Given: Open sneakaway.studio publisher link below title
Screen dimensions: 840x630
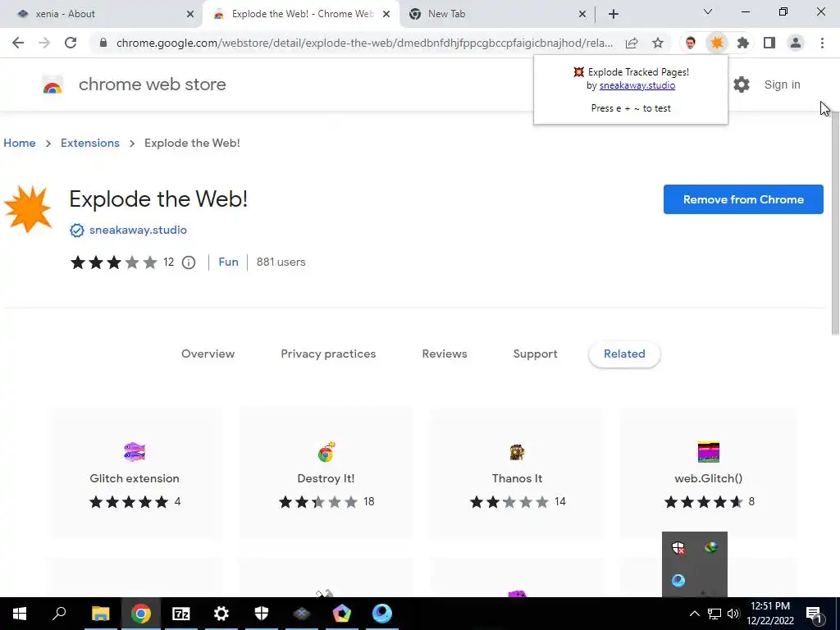Looking at the screenshot, I should [138, 230].
